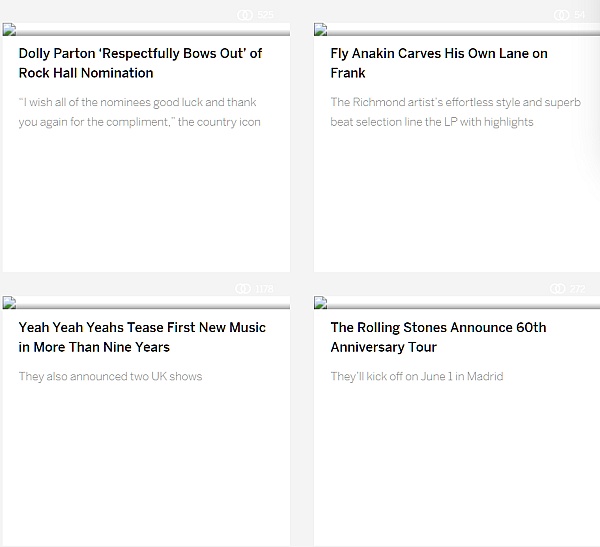Open the Fly Anakin Carves His Own Lane headline
This screenshot has width=600, height=547.
pos(439,63)
